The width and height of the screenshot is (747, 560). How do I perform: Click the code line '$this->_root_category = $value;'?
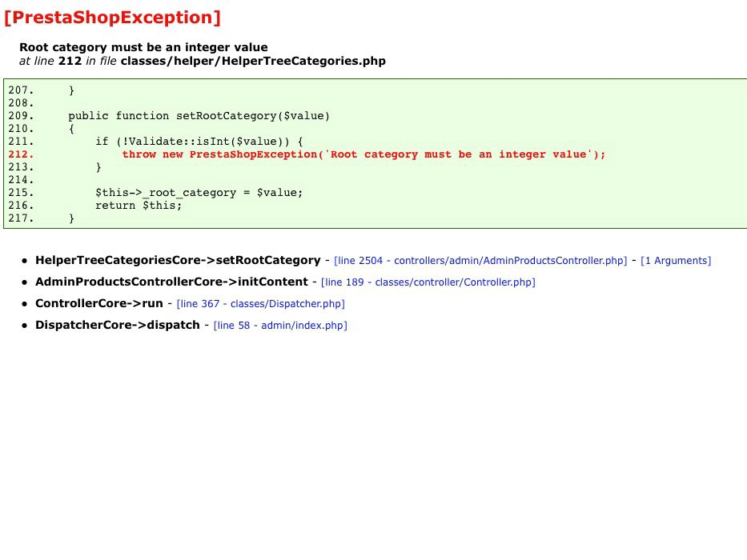[199, 192]
